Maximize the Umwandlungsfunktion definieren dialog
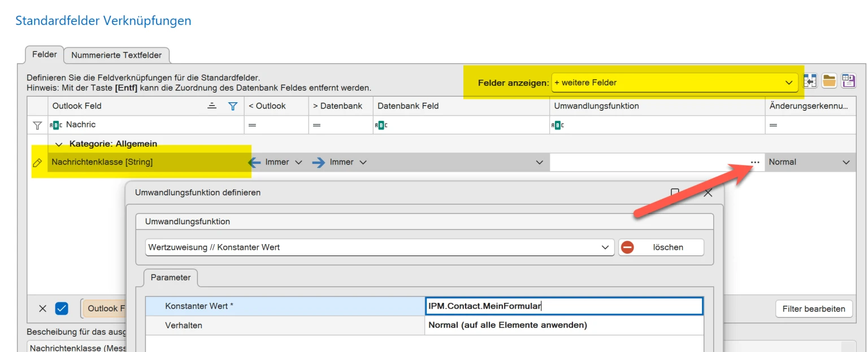Image resolution: width=868 pixels, height=352 pixels. 675,192
